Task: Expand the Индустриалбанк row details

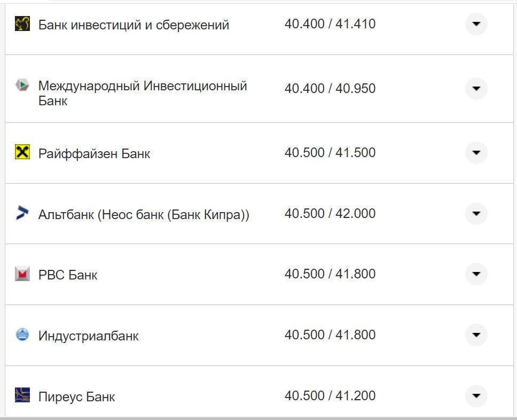Action: click(475, 335)
